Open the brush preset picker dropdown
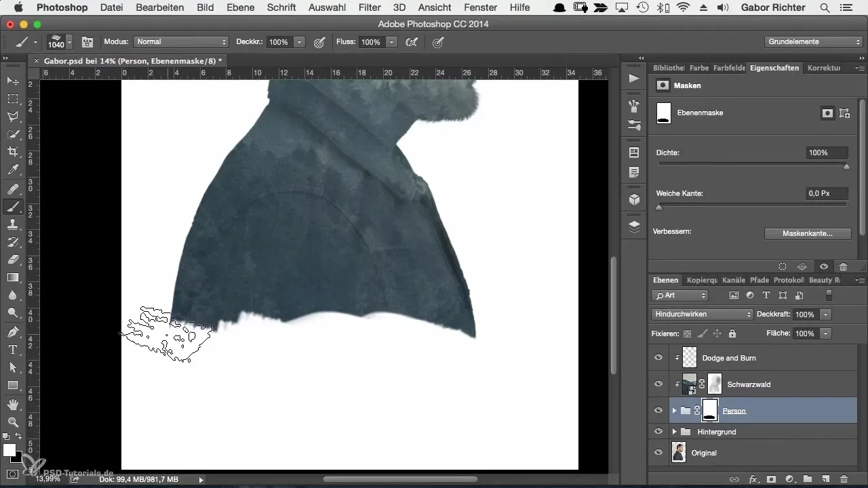The image size is (868, 488). tap(70, 42)
